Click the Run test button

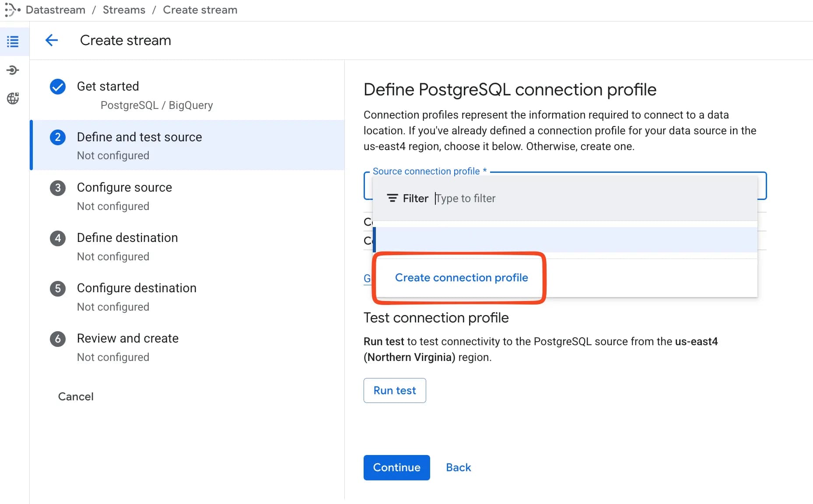pos(394,390)
